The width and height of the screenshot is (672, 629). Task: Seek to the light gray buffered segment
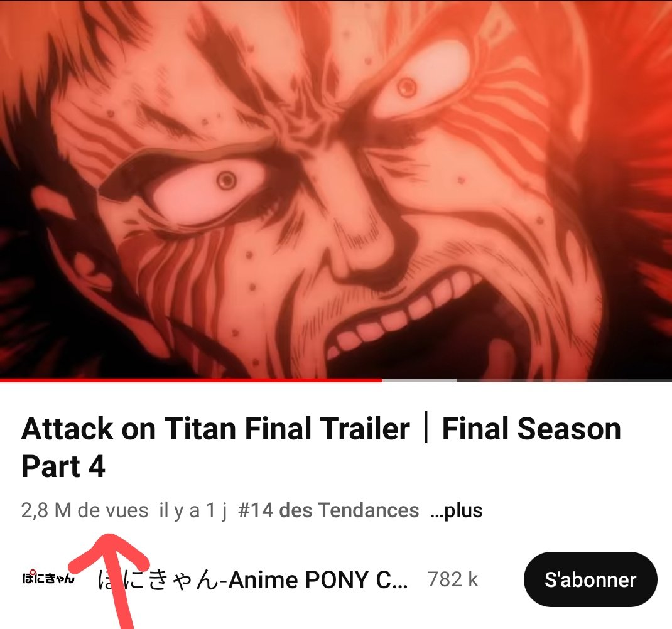coord(419,380)
